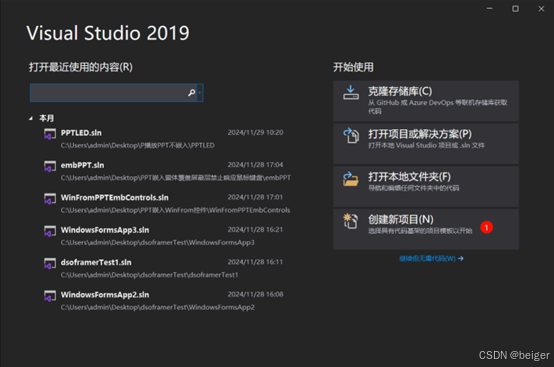Choose 打开本地文件夹(F)
The image size is (554, 367).
[426, 186]
